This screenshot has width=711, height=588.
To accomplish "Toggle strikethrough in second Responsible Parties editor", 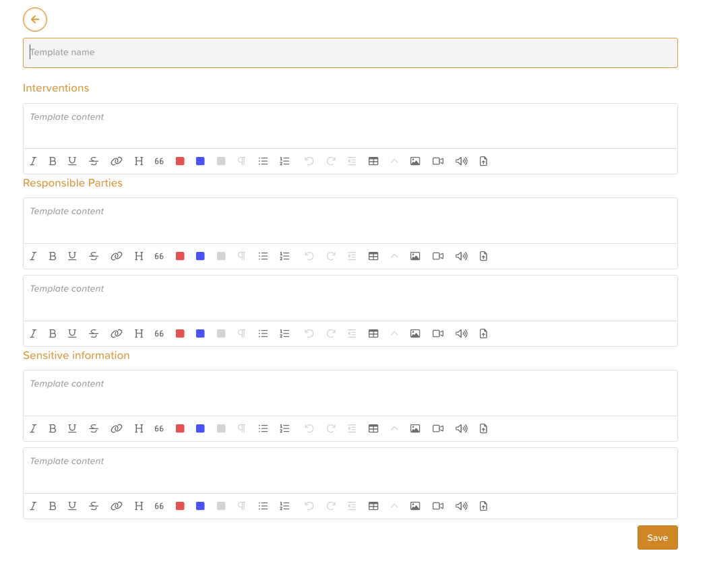I will [94, 333].
